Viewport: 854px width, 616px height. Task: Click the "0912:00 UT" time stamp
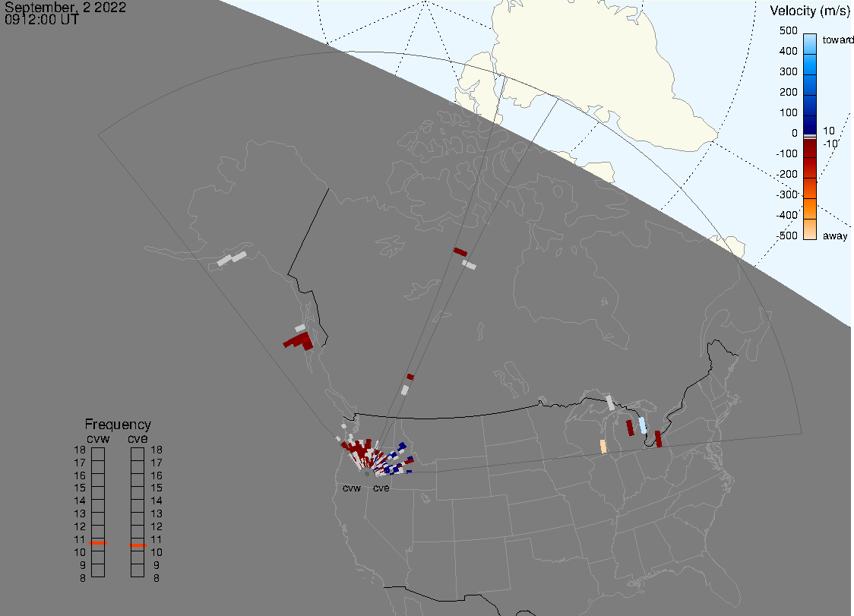click(x=42, y=20)
